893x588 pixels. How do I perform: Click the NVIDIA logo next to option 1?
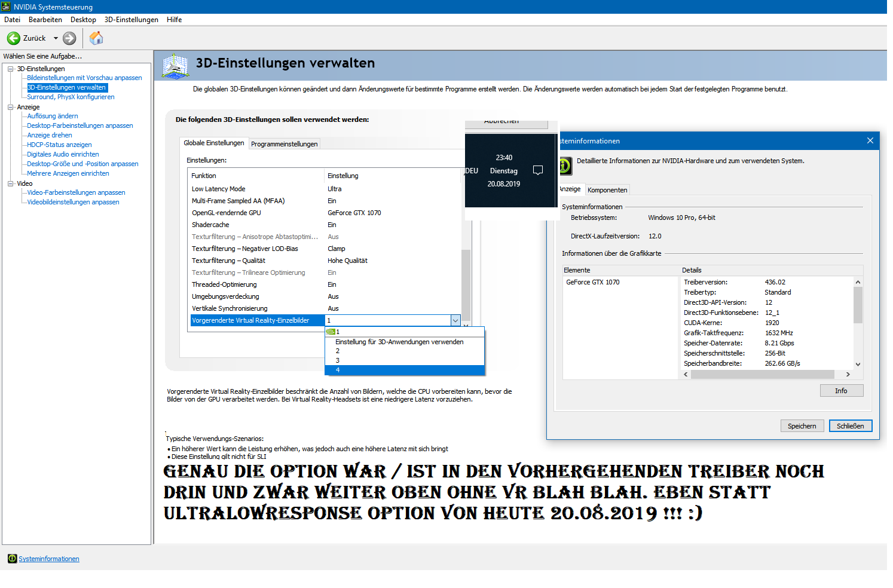click(331, 332)
